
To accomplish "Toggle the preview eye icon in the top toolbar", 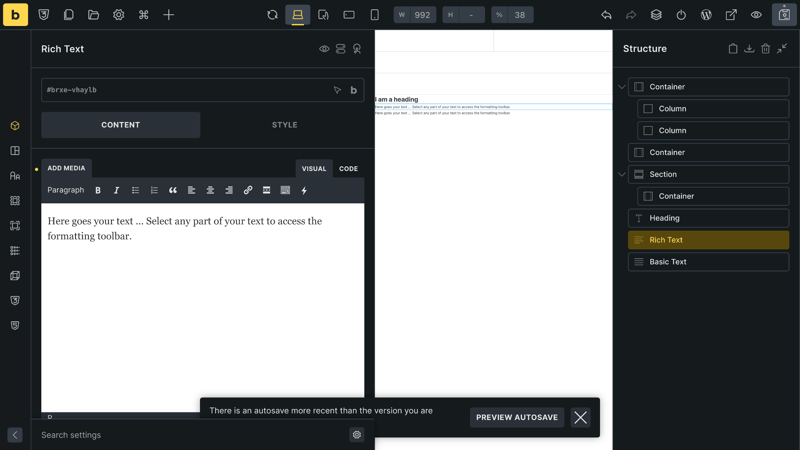I will [756, 15].
